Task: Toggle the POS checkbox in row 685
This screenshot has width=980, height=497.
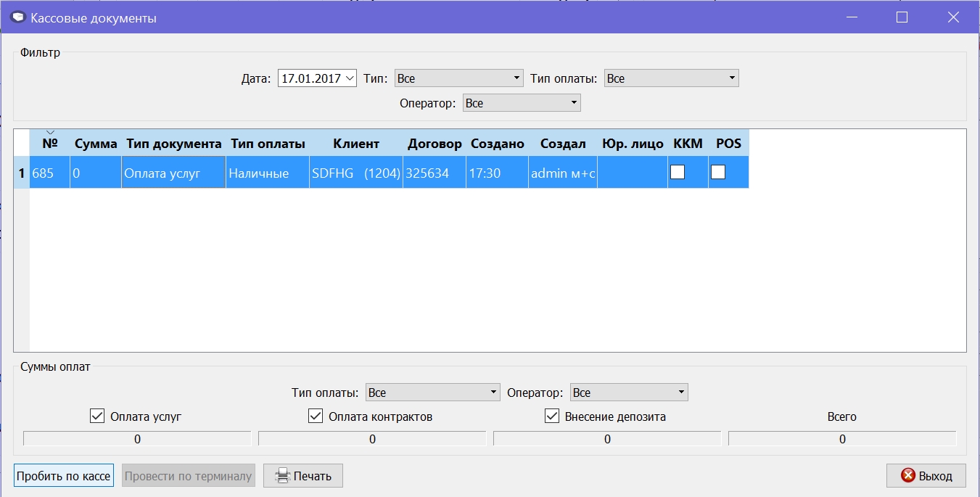Action: [718, 172]
